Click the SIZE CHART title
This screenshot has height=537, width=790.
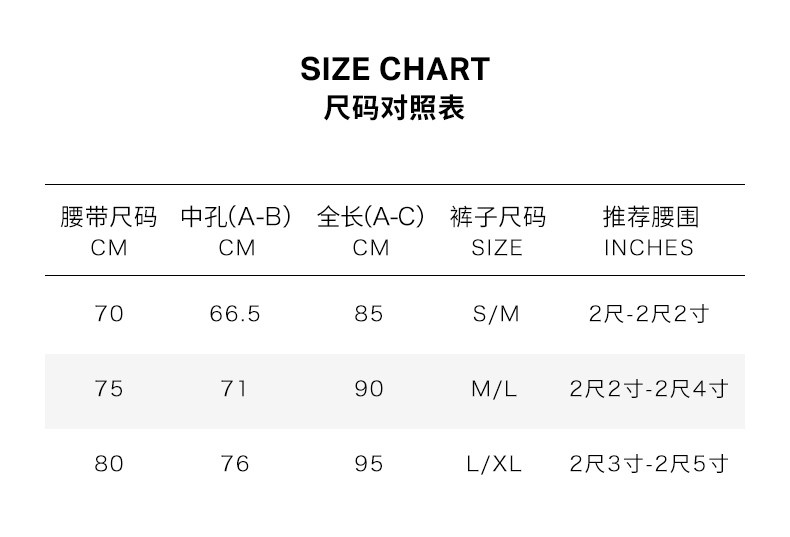tap(395, 69)
